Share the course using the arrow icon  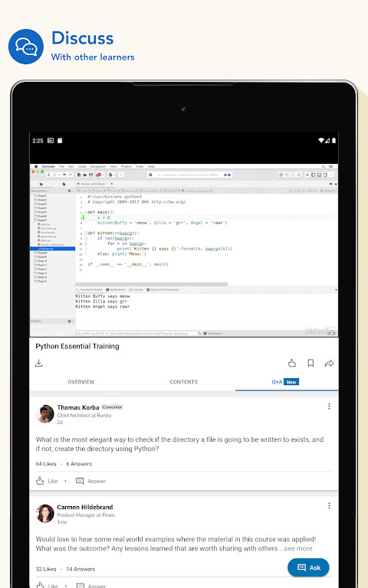point(330,363)
